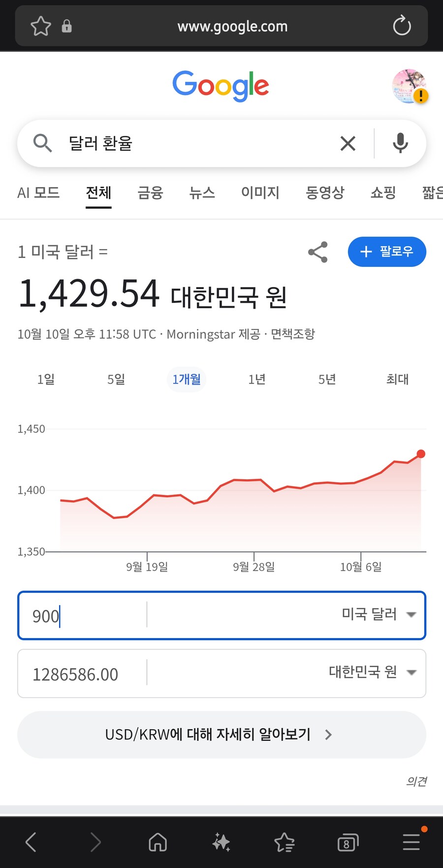443x868 pixels.
Task: Open the bookmarks list in bottom bar
Action: [x=285, y=842]
